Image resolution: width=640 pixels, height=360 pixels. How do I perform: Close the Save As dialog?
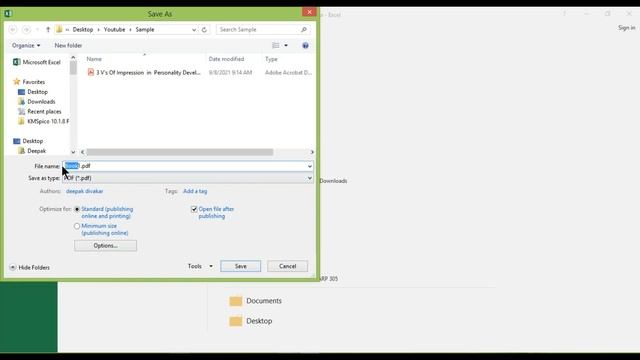tap(309, 12)
